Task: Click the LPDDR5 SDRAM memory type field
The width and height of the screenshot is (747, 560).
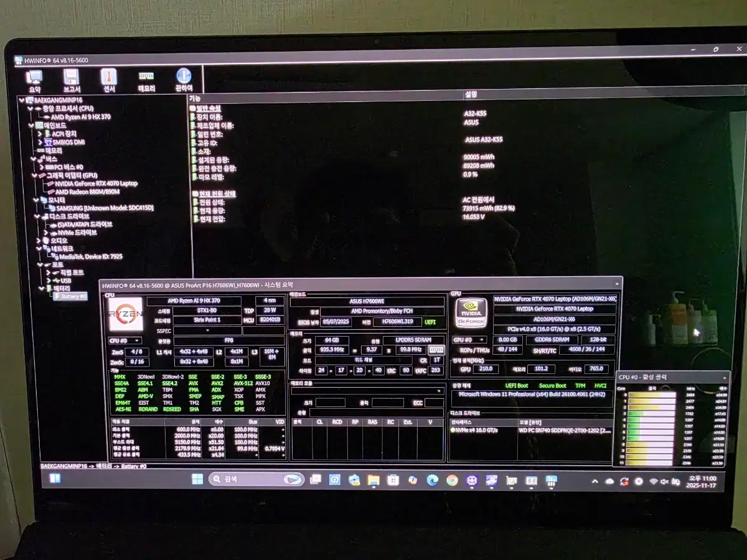Action: tap(414, 340)
